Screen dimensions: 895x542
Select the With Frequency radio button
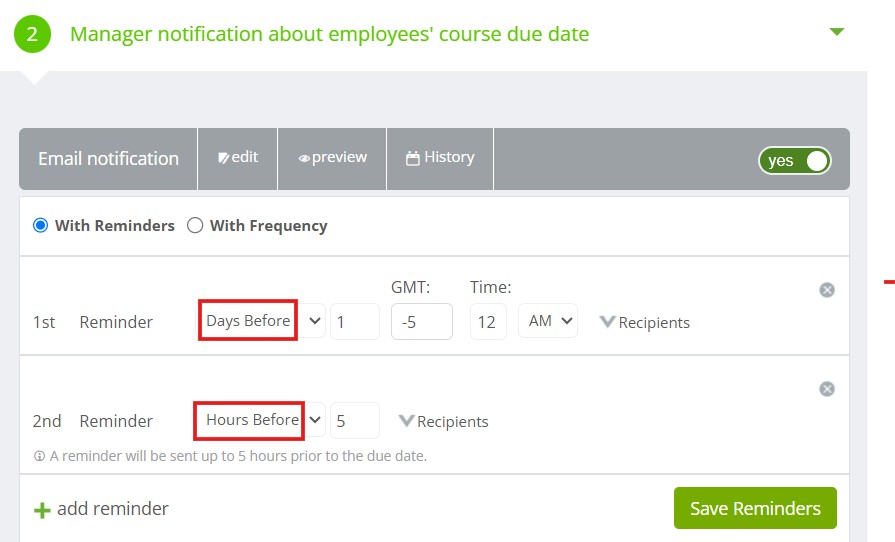[195, 225]
